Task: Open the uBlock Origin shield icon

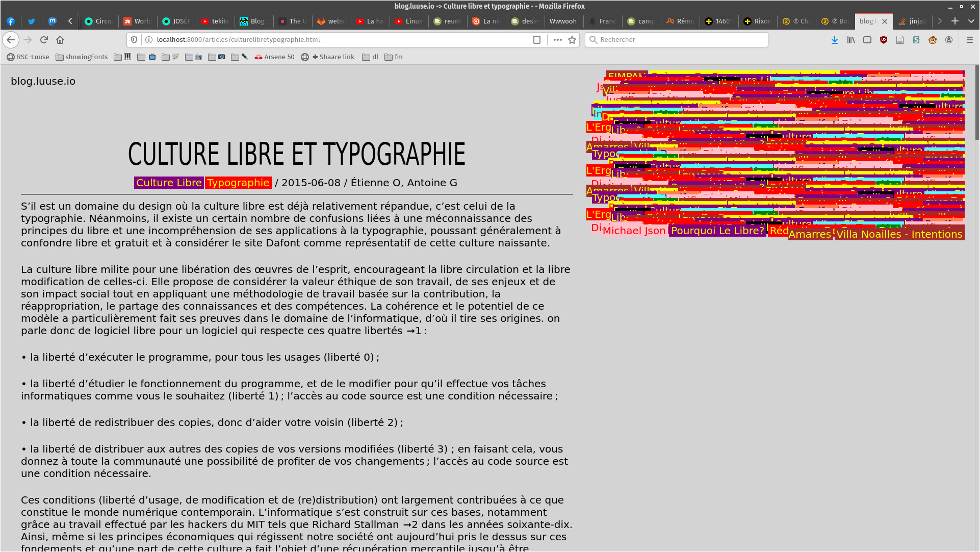Action: click(884, 40)
